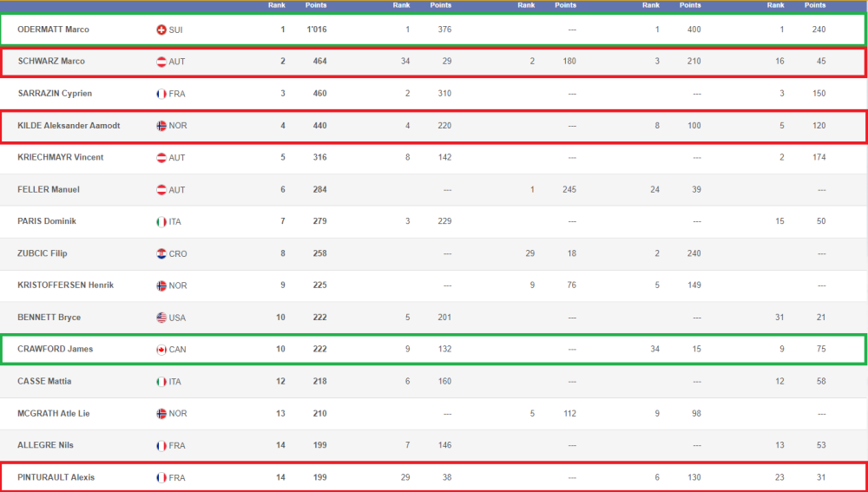Select the ALLEGRE Nils name
The height and width of the screenshot is (492, 868).
(x=45, y=445)
